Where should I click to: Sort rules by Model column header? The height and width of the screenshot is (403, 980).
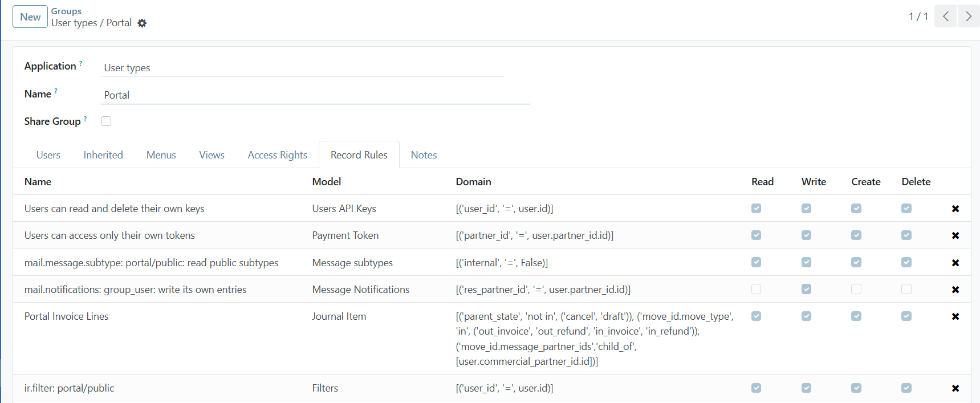click(327, 182)
